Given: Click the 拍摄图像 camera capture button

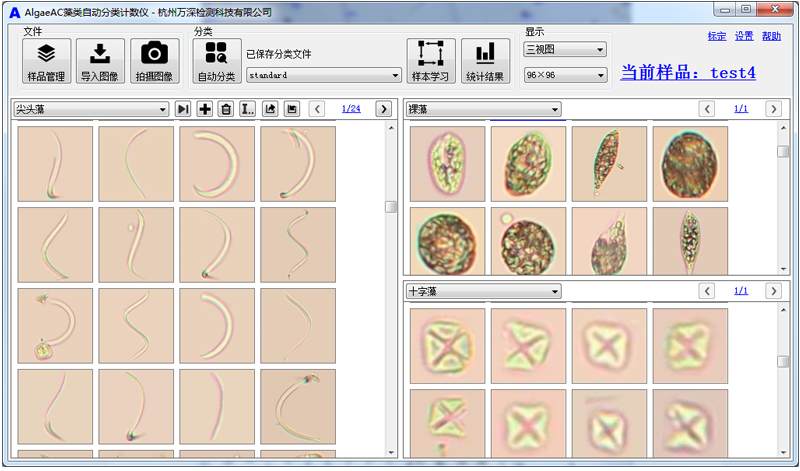Looking at the screenshot, I should (154, 60).
